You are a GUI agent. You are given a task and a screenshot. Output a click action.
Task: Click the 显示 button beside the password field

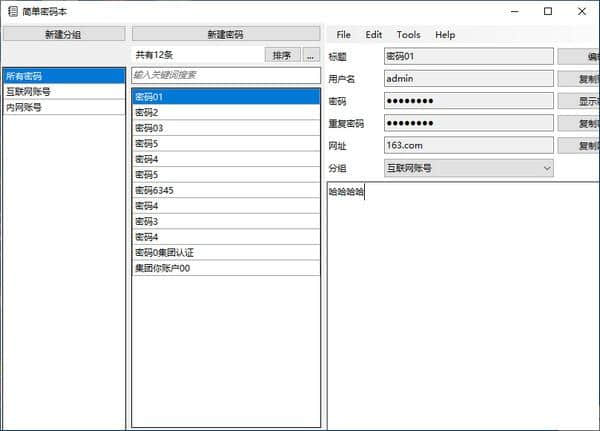580,101
